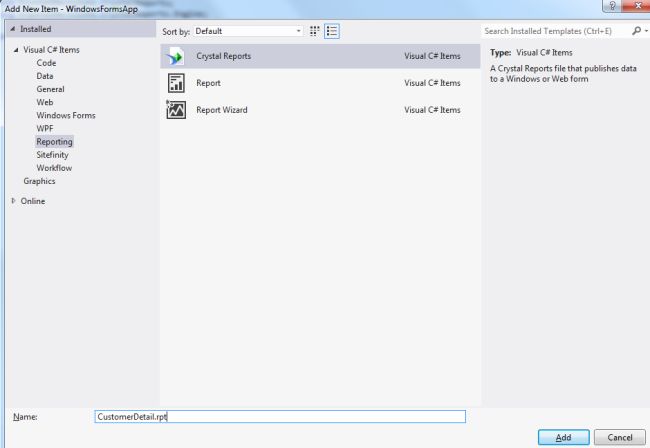650x448 pixels.
Task: Click the Sort by label
Action: [176, 31]
